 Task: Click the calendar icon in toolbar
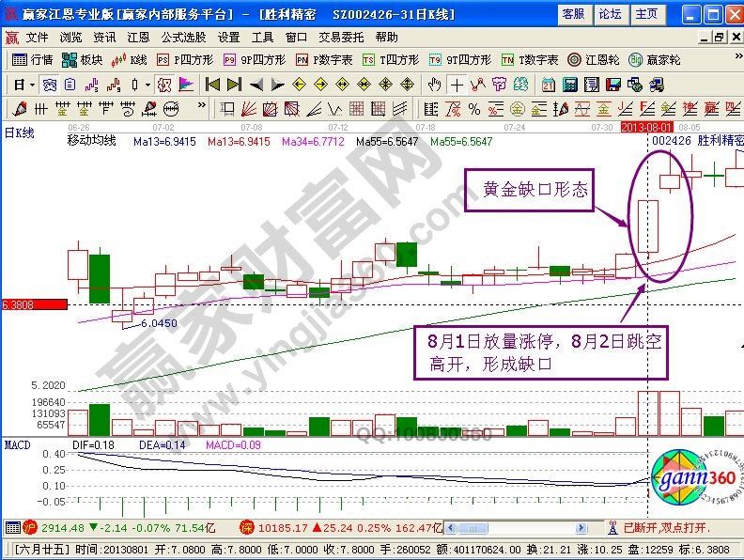pos(549,85)
